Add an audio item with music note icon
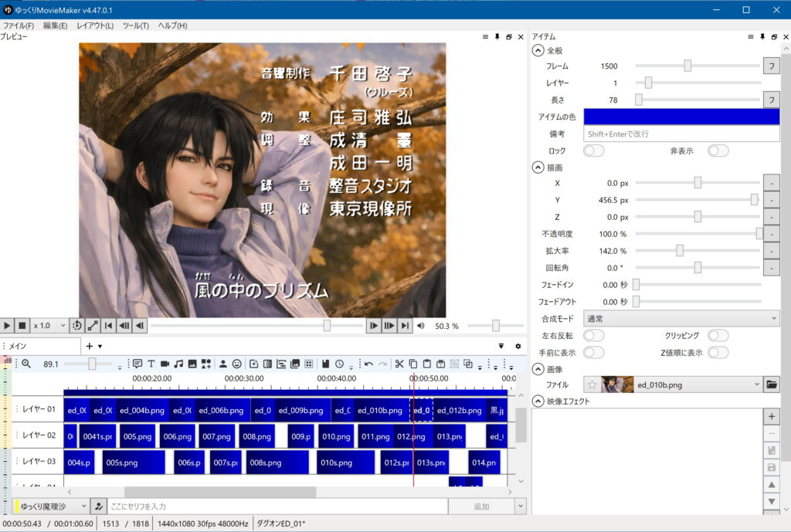Viewport: 791px width, 532px height. 178,364
